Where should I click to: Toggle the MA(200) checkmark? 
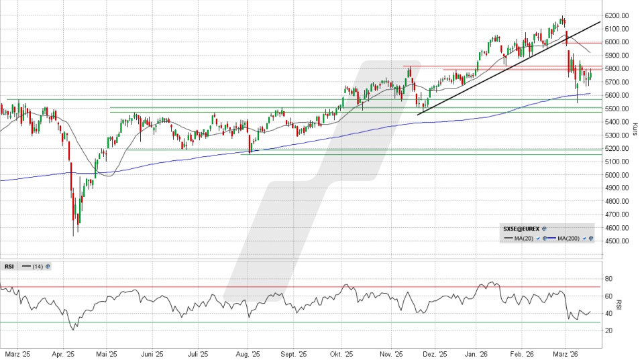tap(585, 239)
